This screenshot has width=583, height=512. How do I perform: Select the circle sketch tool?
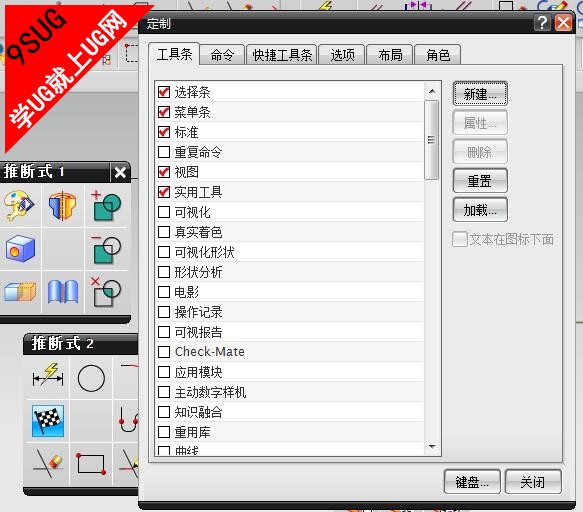91,378
